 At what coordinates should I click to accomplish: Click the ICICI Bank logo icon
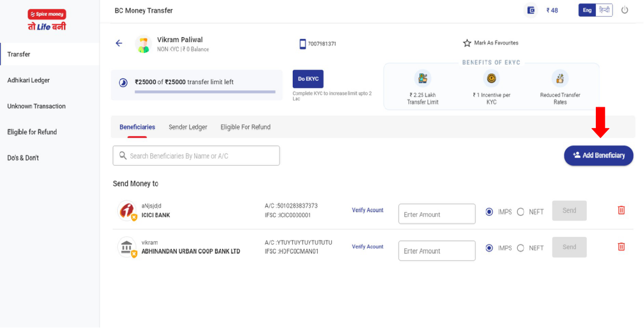click(127, 210)
